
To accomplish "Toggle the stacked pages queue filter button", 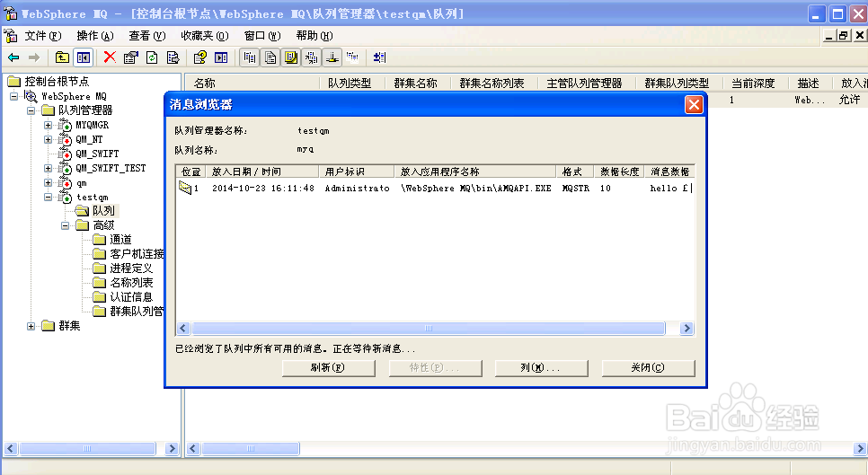I will coord(270,57).
